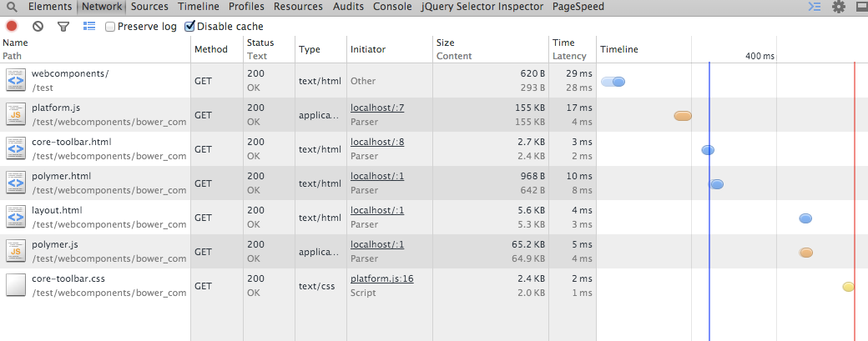Sort by the Time column header
This screenshot has height=341, width=868.
point(573,49)
